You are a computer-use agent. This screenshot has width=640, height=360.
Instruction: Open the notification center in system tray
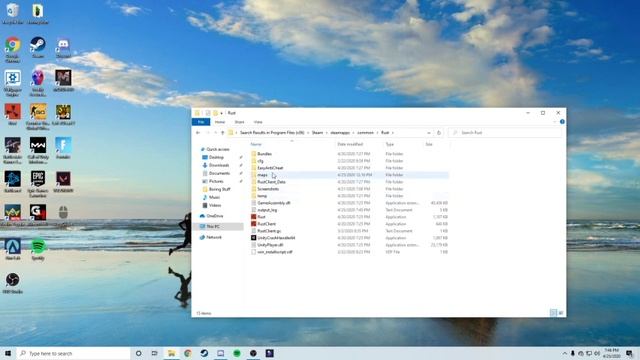click(x=629, y=353)
